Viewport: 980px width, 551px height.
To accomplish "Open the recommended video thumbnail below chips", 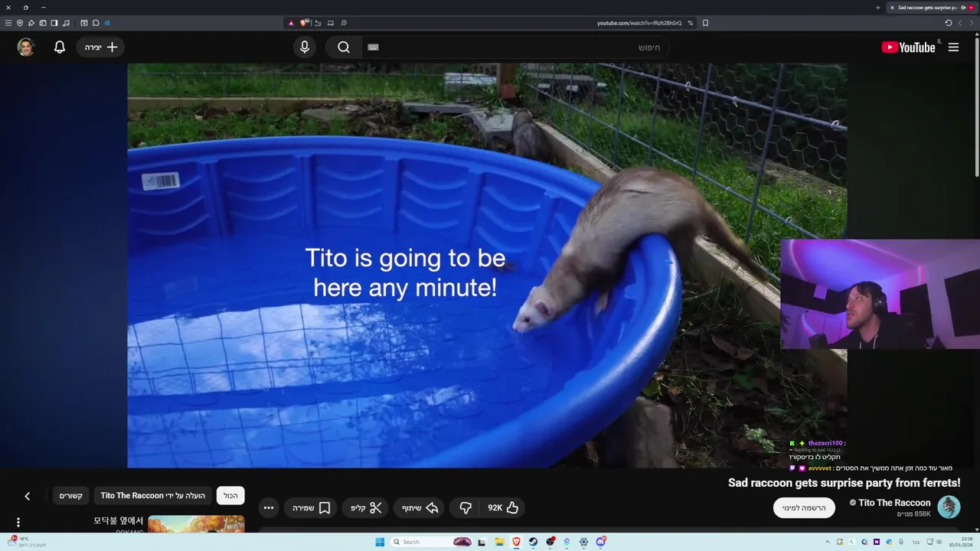I will (x=196, y=524).
